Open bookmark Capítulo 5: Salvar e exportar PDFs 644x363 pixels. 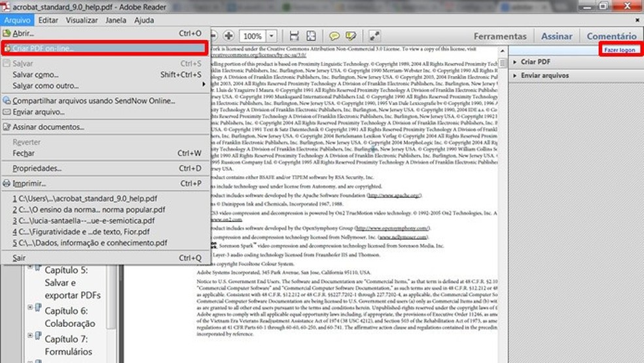pos(72,282)
